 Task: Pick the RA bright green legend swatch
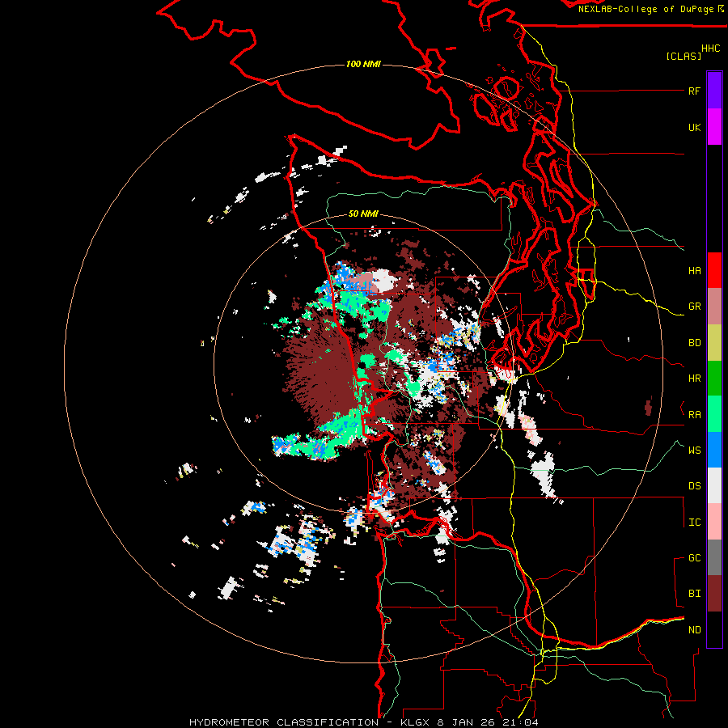714,414
